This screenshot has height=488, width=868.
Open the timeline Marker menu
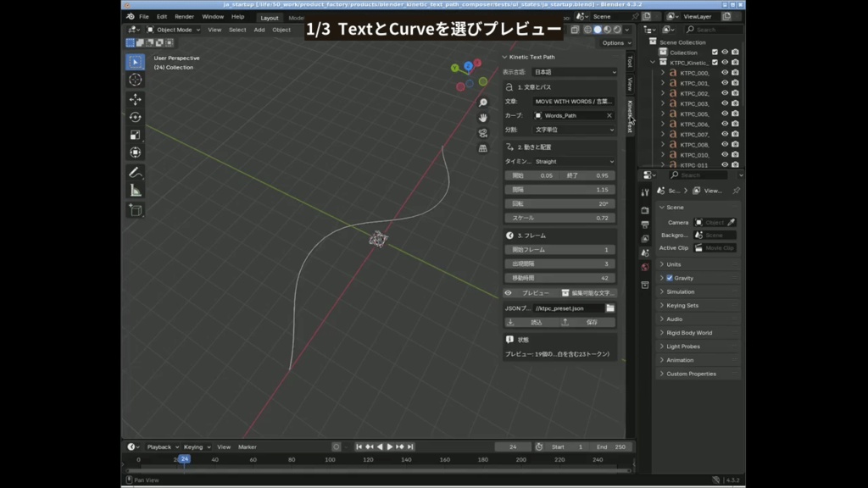click(248, 447)
